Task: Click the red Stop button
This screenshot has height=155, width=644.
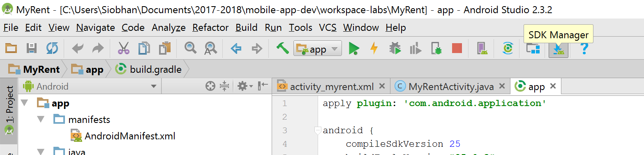Action: 457,49
